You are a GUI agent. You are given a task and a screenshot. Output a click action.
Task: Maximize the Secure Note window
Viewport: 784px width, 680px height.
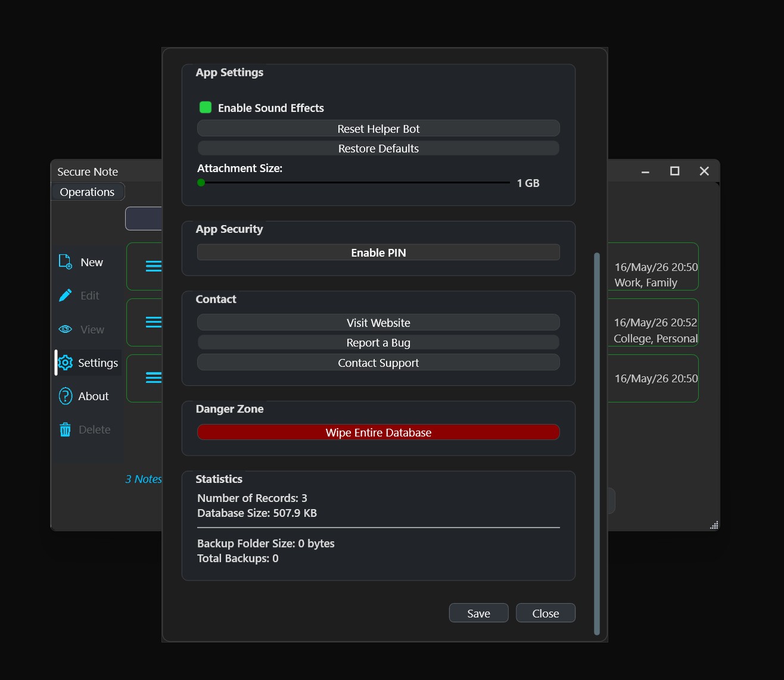(674, 171)
